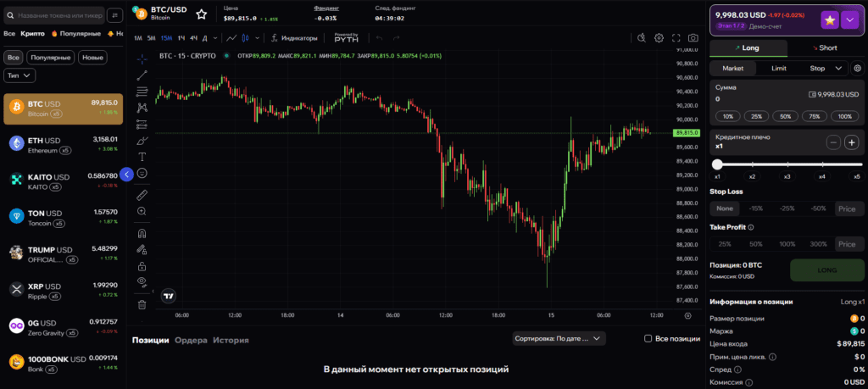868x389 pixels.
Task: Choose the Популярные category tab at top
Action: point(76,33)
